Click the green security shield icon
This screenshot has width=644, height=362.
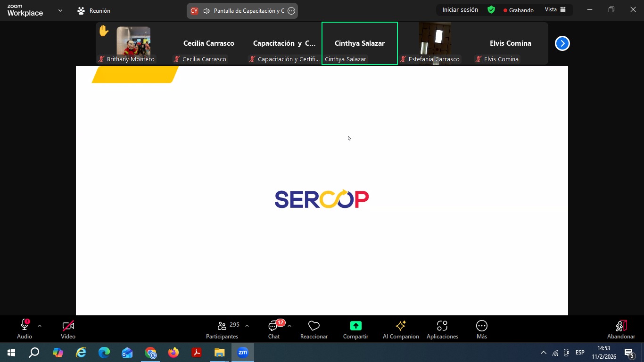pos(491,10)
